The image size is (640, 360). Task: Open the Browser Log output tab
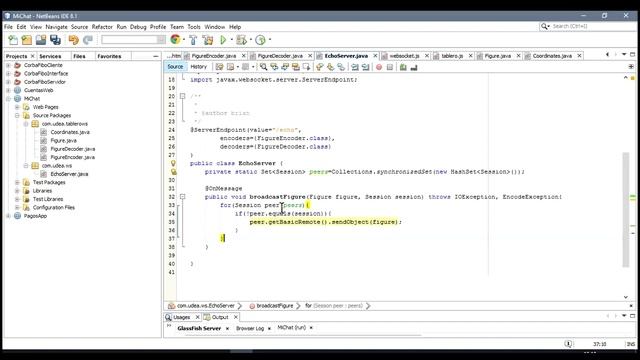(250, 328)
